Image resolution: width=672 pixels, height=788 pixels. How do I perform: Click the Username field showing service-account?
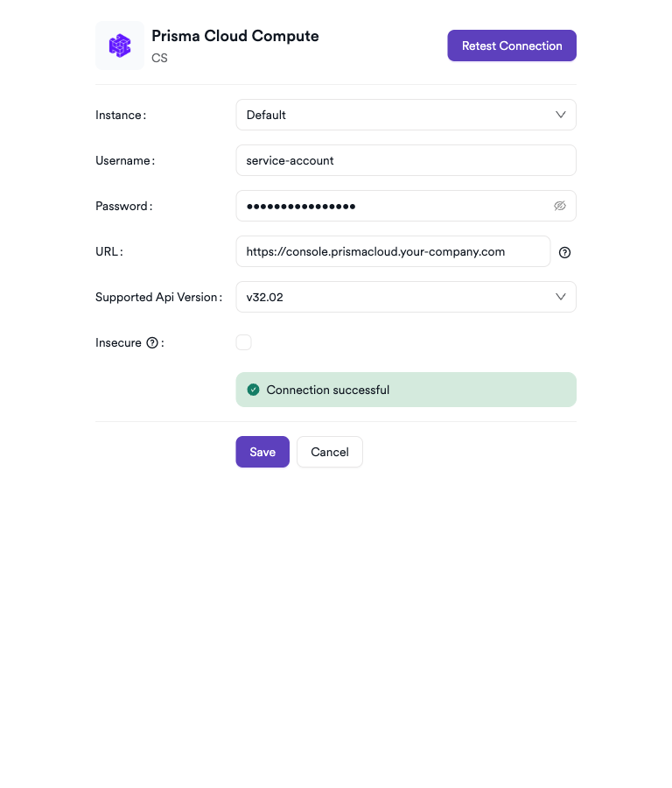[406, 160]
